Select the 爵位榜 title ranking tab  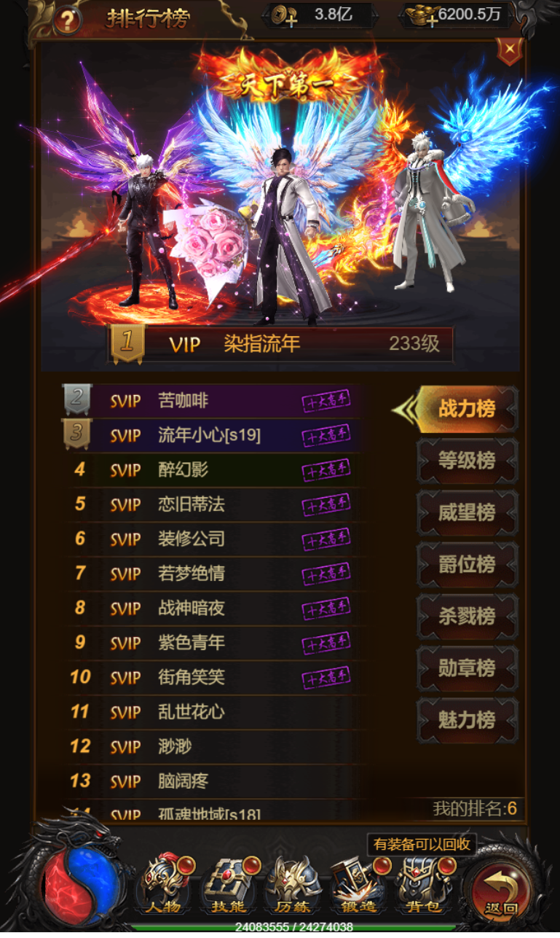tap(467, 564)
